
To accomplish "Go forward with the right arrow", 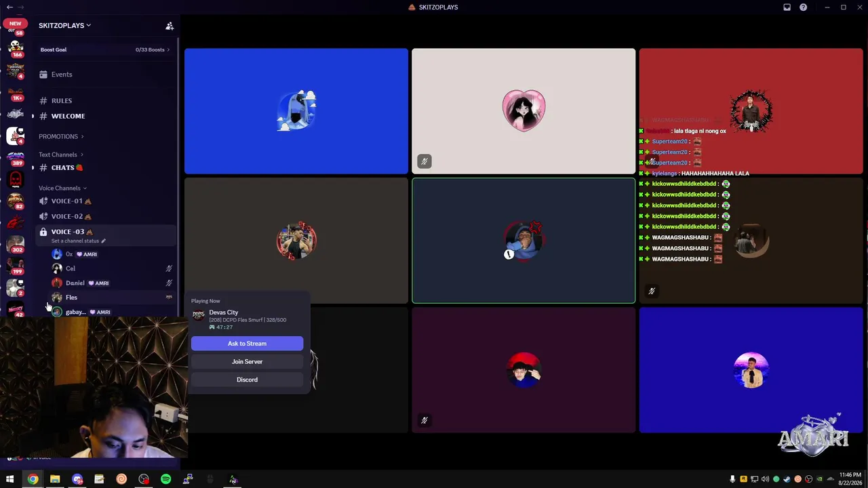I will tap(21, 7).
